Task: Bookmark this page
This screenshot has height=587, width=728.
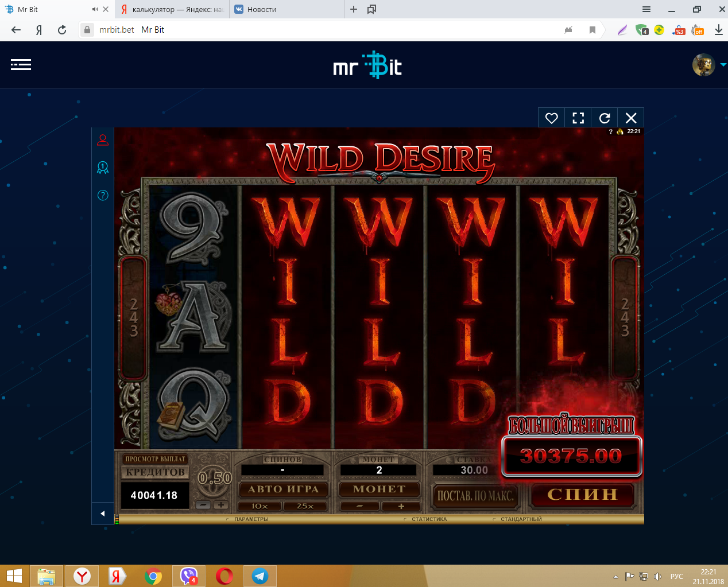Action: (x=593, y=30)
